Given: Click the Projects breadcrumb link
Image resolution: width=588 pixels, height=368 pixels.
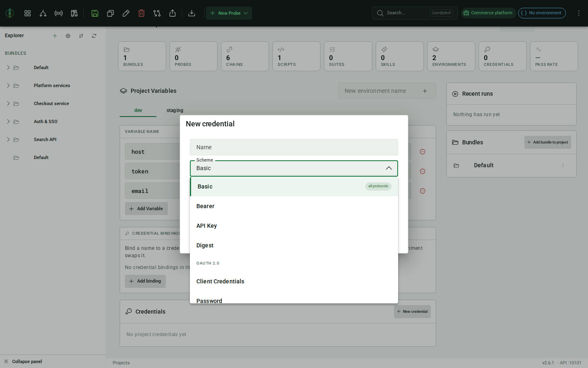Looking at the screenshot, I should (121, 363).
